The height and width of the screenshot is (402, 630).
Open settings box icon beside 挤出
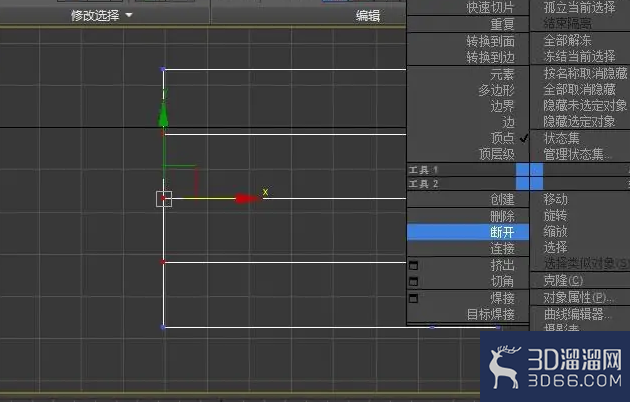pos(413,265)
